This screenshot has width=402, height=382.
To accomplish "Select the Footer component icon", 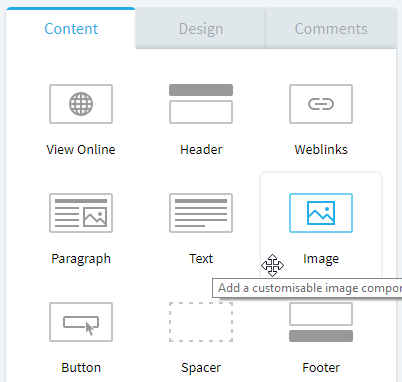I will [x=321, y=322].
